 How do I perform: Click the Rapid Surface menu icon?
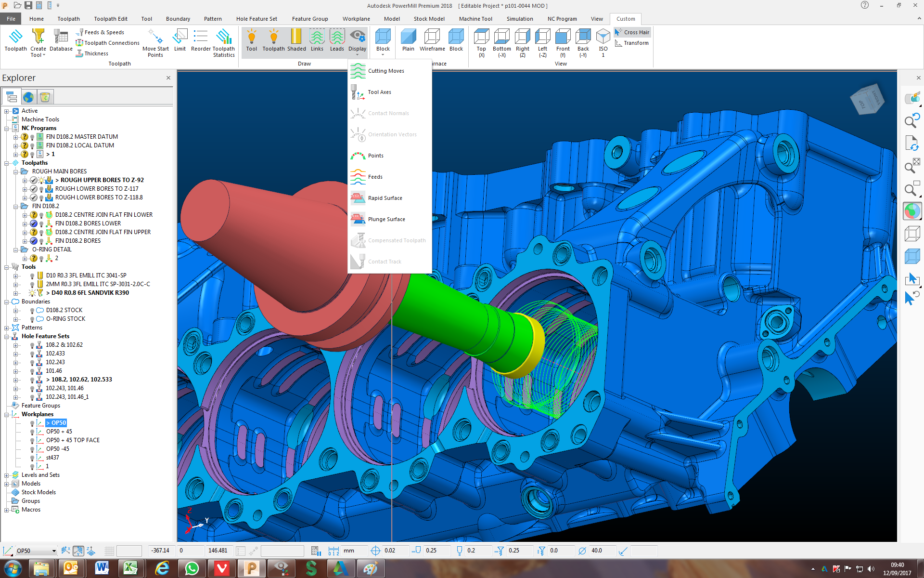coord(358,198)
